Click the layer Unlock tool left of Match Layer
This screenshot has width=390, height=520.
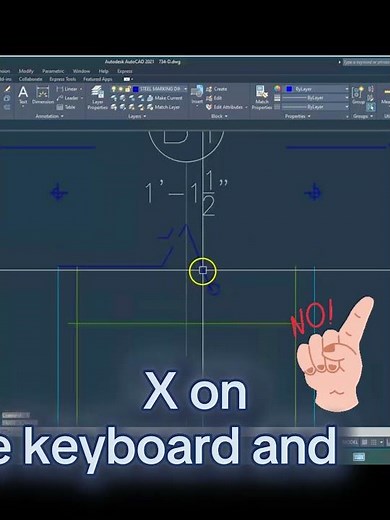click(x=141, y=107)
